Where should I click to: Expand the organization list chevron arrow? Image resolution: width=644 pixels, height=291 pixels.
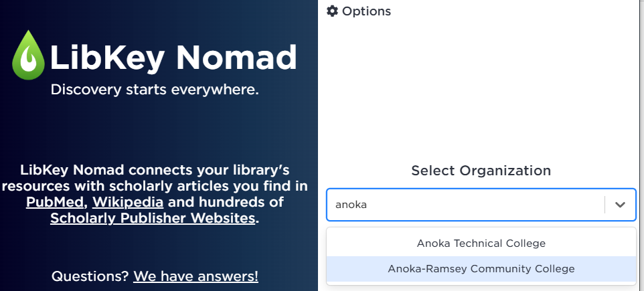point(620,205)
